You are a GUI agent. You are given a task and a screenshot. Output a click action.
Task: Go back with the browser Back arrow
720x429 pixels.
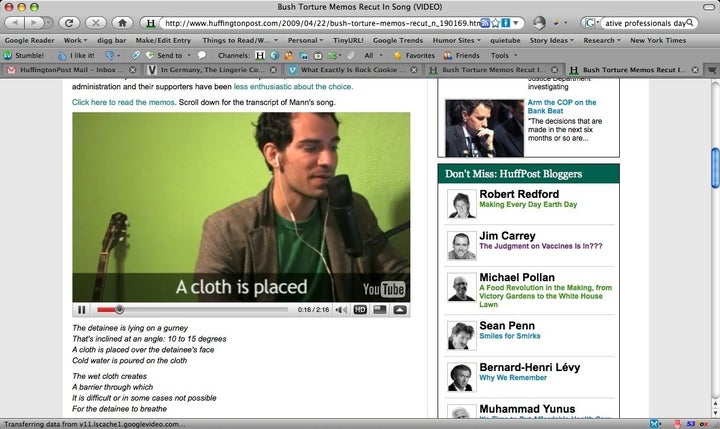pos(15,23)
